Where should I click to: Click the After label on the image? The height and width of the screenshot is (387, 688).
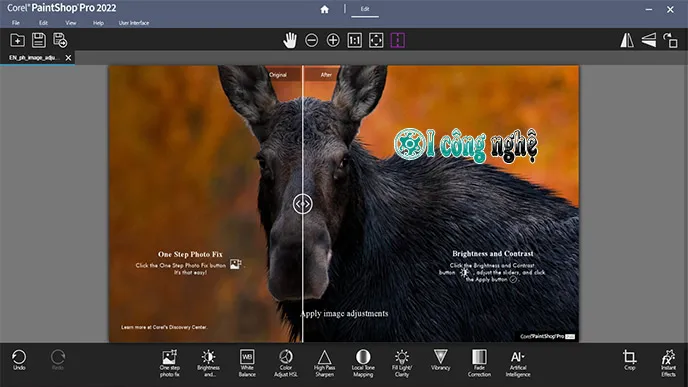tap(326, 75)
